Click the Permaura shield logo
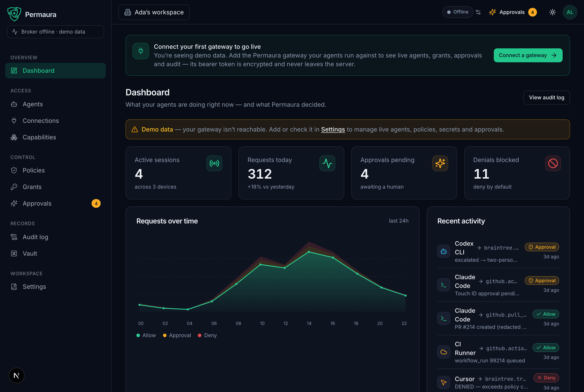This screenshot has height=392, width=584. click(x=14, y=14)
